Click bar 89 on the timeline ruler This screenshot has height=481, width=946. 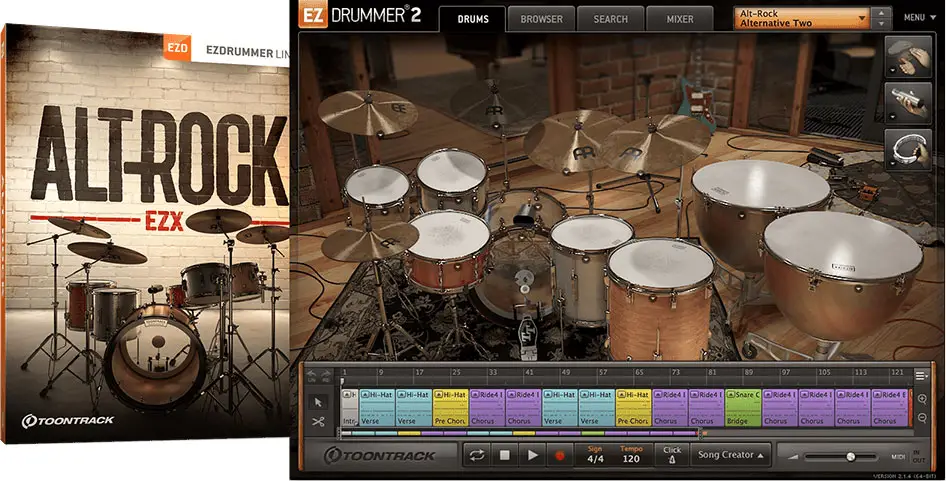click(x=749, y=372)
